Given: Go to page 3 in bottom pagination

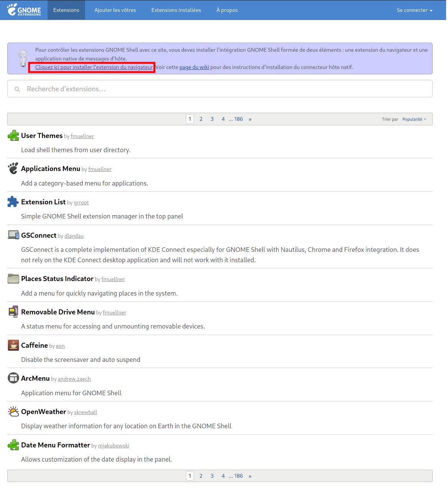Looking at the screenshot, I should tap(212, 476).
